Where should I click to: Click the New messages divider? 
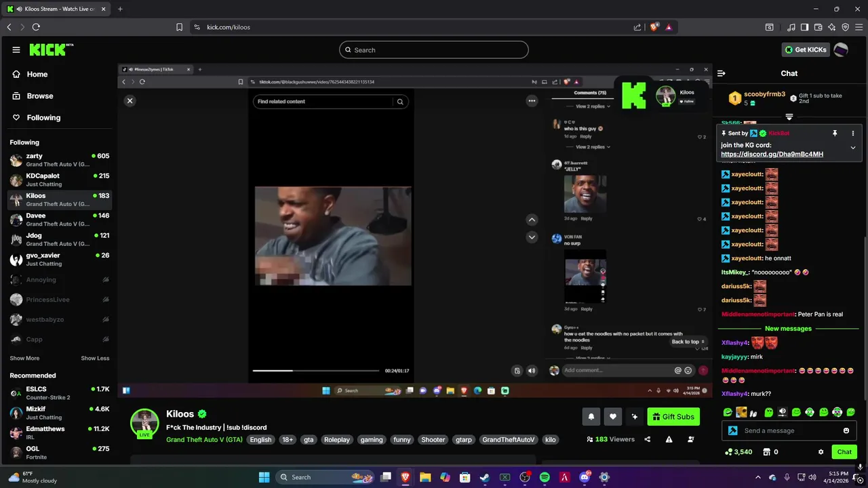point(788,329)
